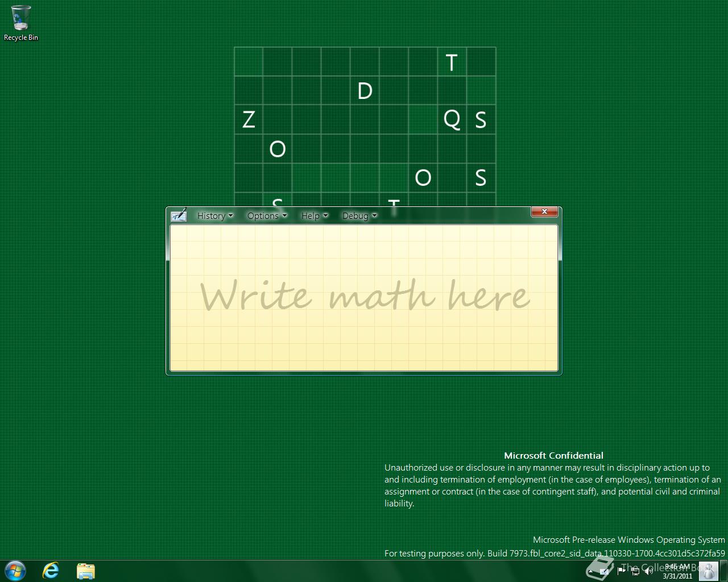The width and height of the screenshot is (728, 582).
Task: Open the Help menu
Action: click(x=315, y=216)
